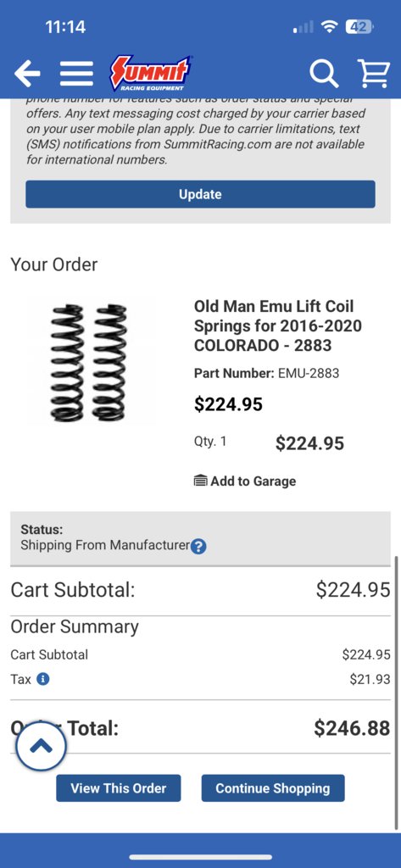The width and height of the screenshot is (401, 868).
Task: Open the search magnifier icon
Action: pyautogui.click(x=324, y=74)
